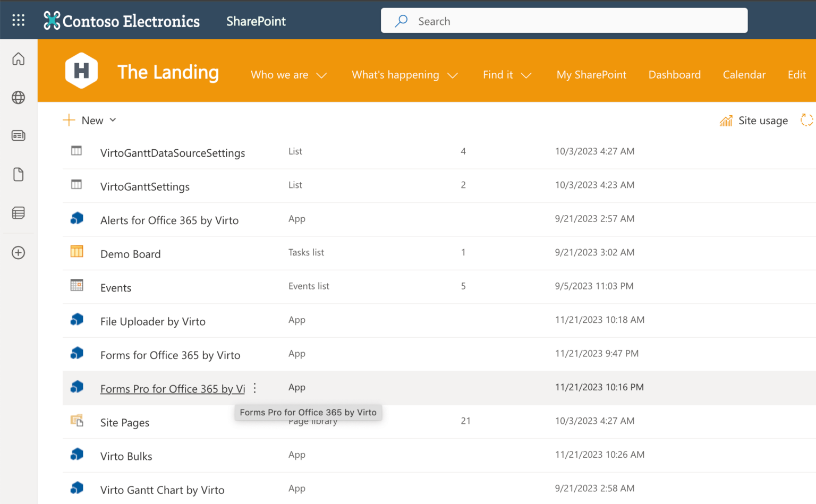The height and width of the screenshot is (504, 816).
Task: Click the Demo Board tasks list icon
Action: [76, 251]
